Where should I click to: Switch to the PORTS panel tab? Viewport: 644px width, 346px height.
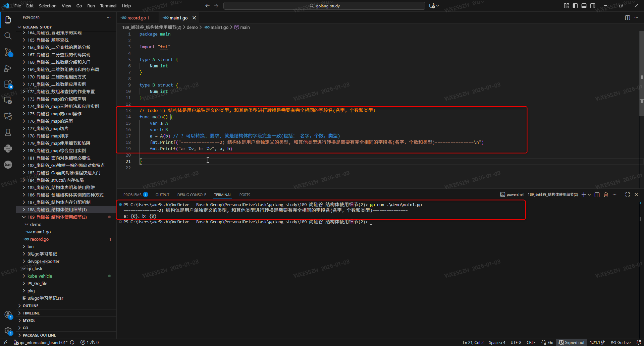[x=245, y=194]
